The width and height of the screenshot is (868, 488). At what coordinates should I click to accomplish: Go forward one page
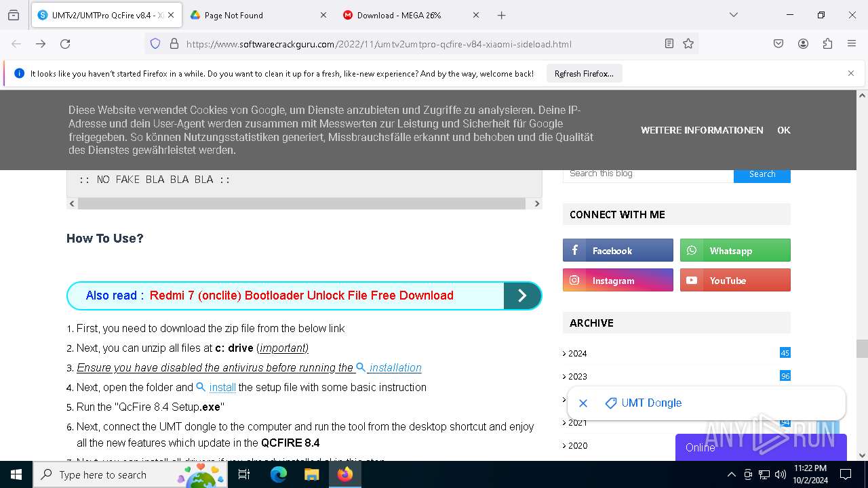point(41,43)
